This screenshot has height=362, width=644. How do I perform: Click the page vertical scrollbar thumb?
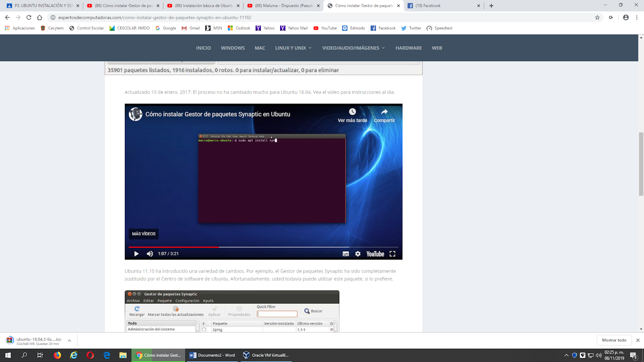(x=641, y=164)
